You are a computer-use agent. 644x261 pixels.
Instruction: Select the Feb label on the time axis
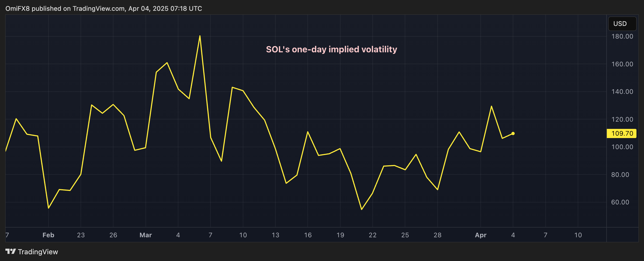click(x=48, y=235)
